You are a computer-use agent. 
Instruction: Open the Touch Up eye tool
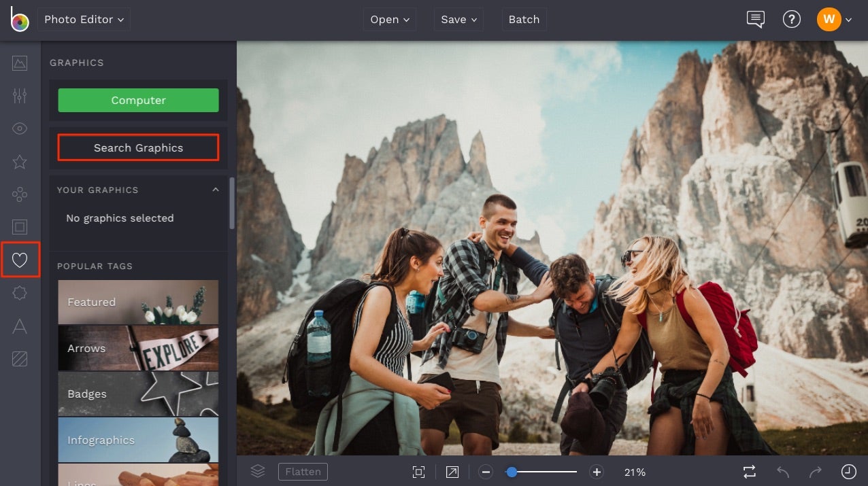point(19,128)
